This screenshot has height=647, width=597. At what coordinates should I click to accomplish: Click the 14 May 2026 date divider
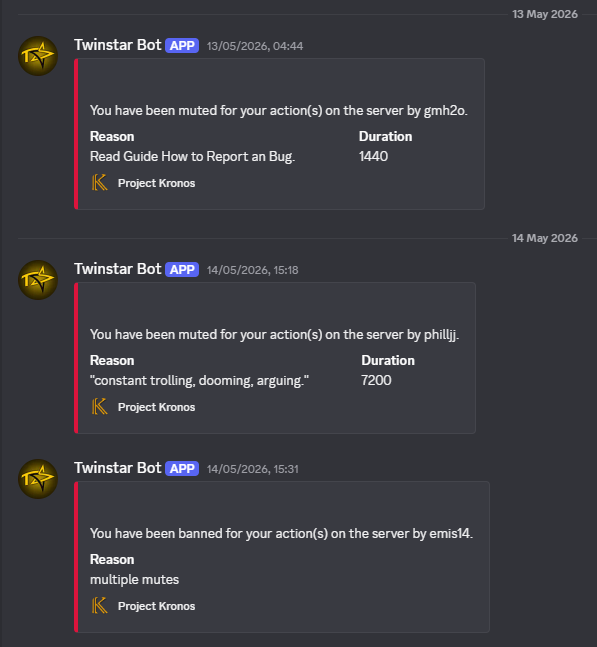pos(545,238)
